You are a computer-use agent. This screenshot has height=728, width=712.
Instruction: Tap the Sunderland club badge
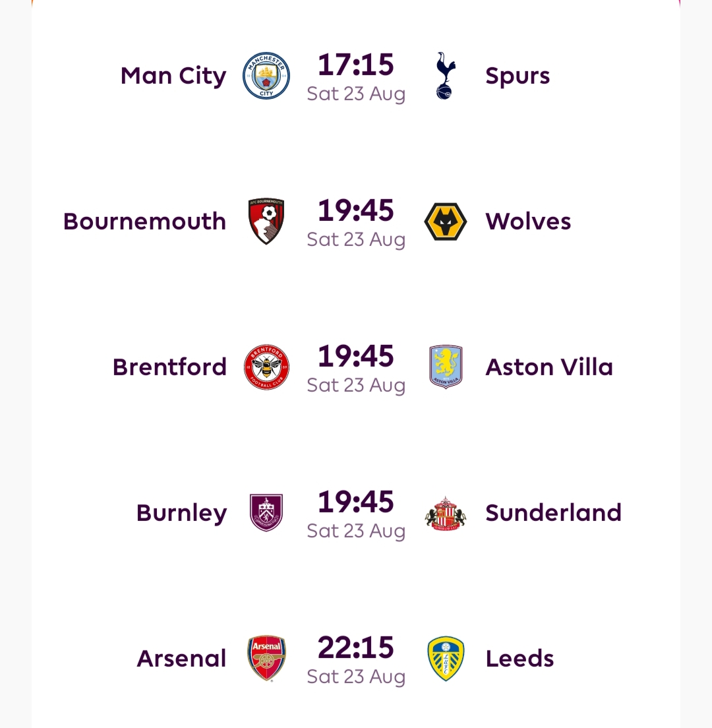[x=446, y=513]
